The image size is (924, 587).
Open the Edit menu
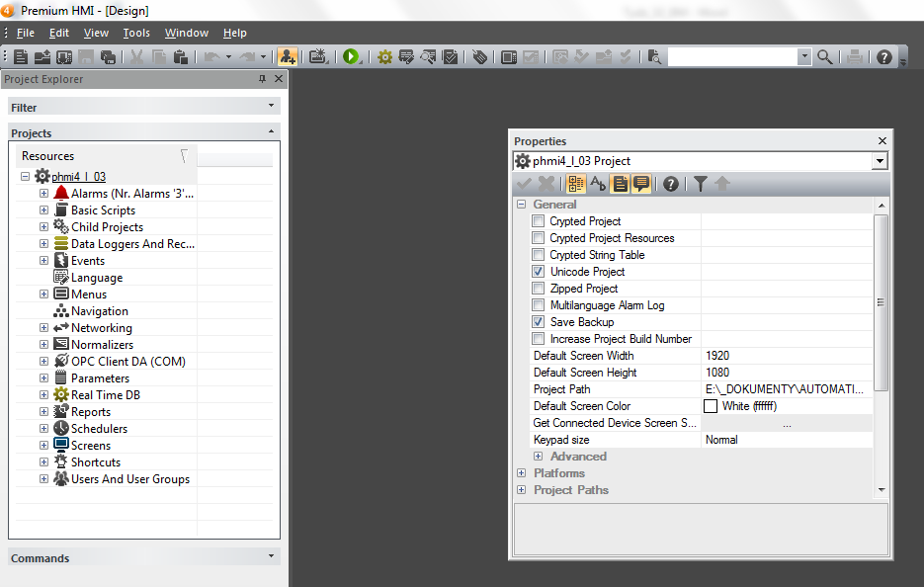coord(59,33)
